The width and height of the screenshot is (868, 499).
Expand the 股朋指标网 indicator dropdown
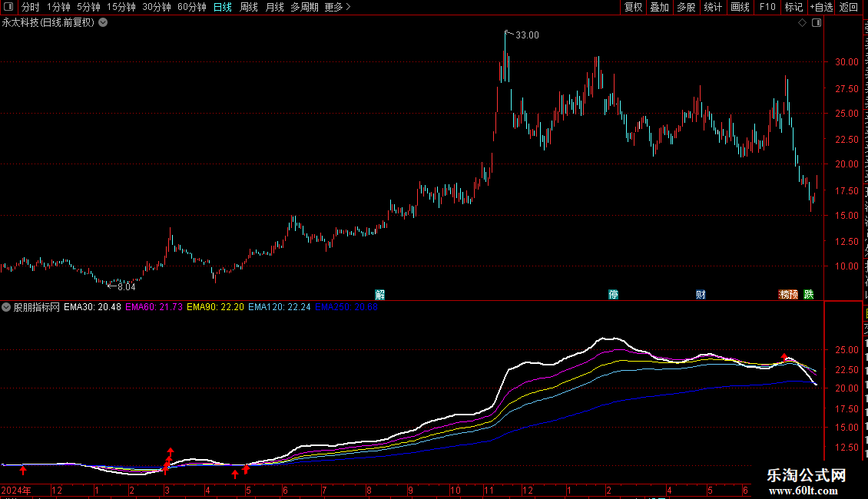pyautogui.click(x=6, y=307)
